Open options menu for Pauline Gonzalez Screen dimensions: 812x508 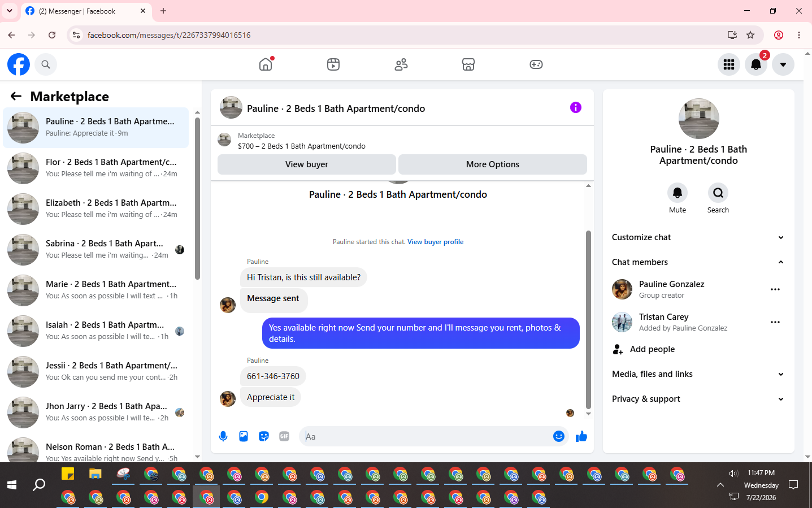point(775,289)
